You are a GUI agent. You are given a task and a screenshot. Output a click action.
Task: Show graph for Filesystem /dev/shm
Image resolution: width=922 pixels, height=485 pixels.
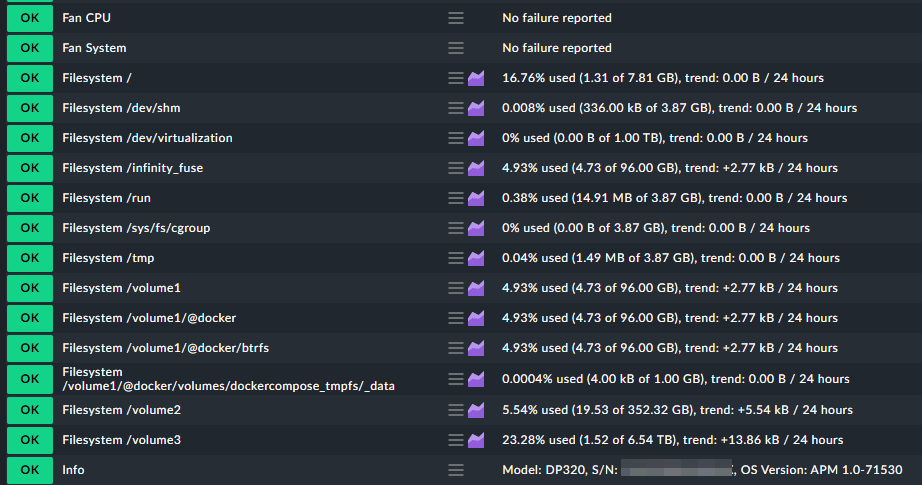click(476, 108)
